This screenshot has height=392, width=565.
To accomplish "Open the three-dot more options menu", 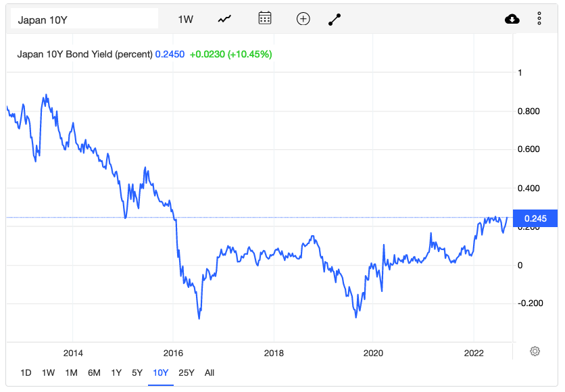I will point(539,19).
